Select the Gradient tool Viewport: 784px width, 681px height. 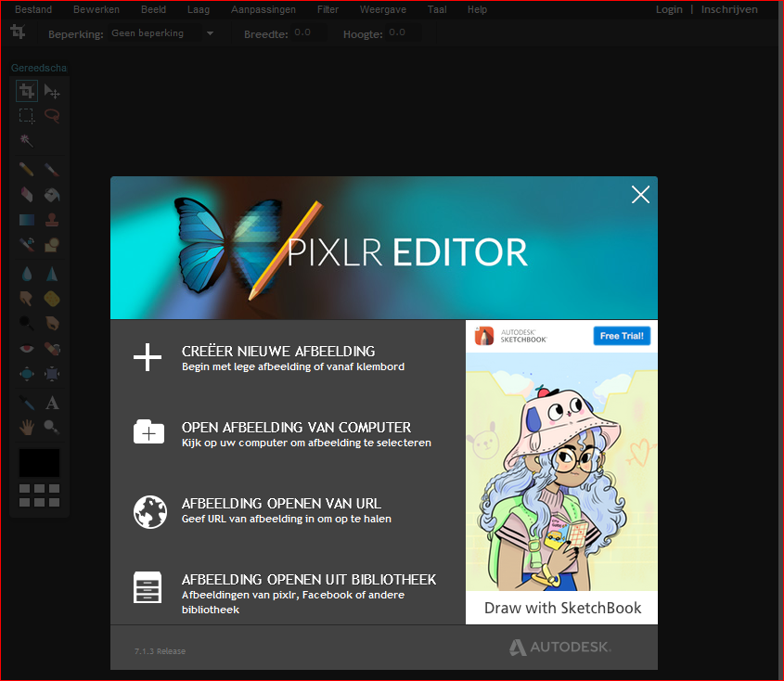27,220
